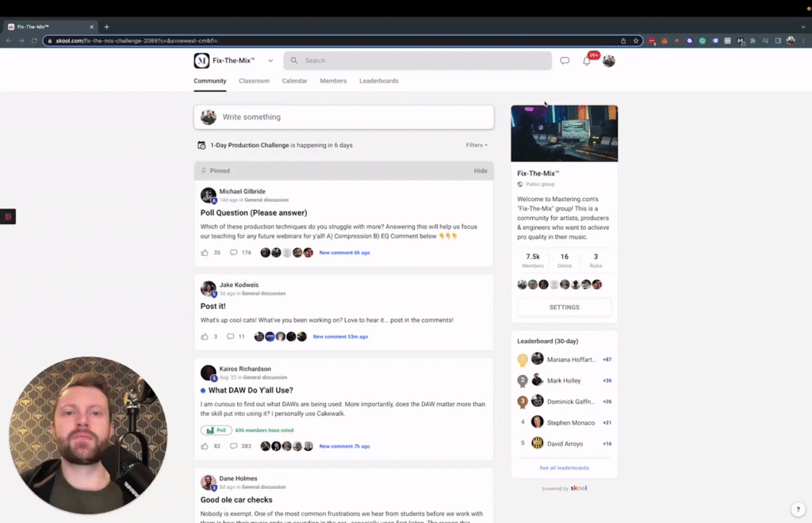Like the What DAW Do Y'all Use post
Viewport: 812px width, 523px height.
click(205, 446)
